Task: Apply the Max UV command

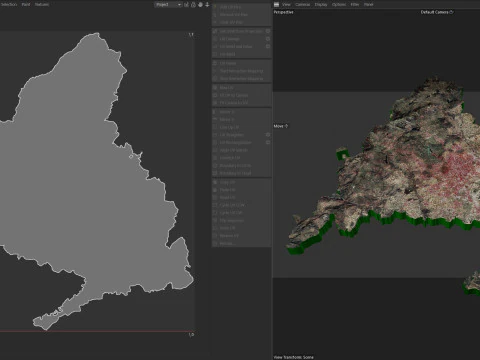Action: pos(242,87)
